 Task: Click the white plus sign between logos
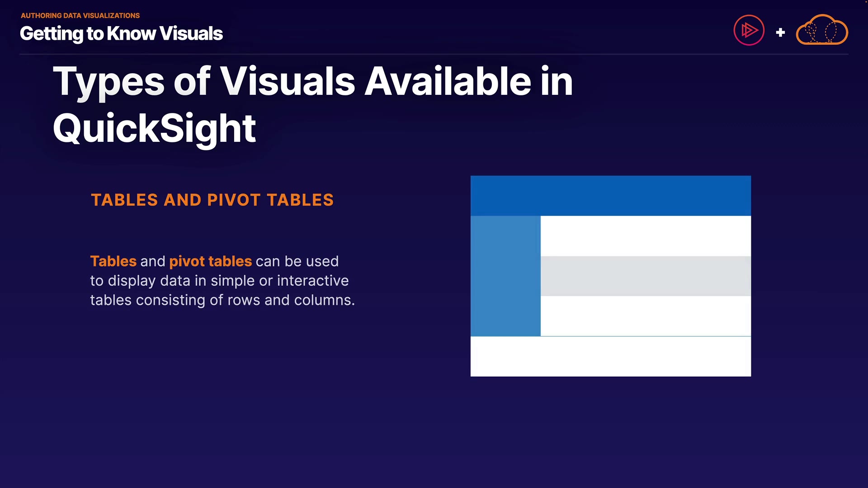780,33
